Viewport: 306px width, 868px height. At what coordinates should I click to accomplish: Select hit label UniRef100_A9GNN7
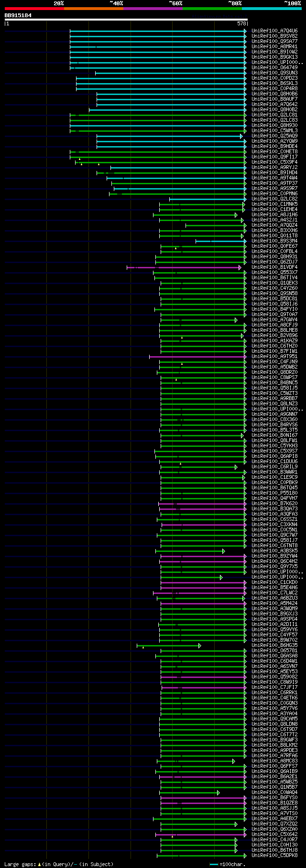click(x=274, y=414)
